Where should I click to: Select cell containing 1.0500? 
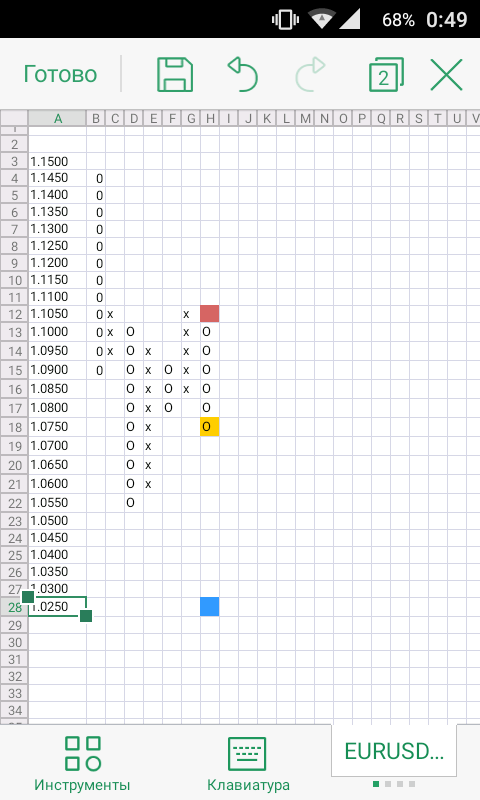[x=57, y=520]
